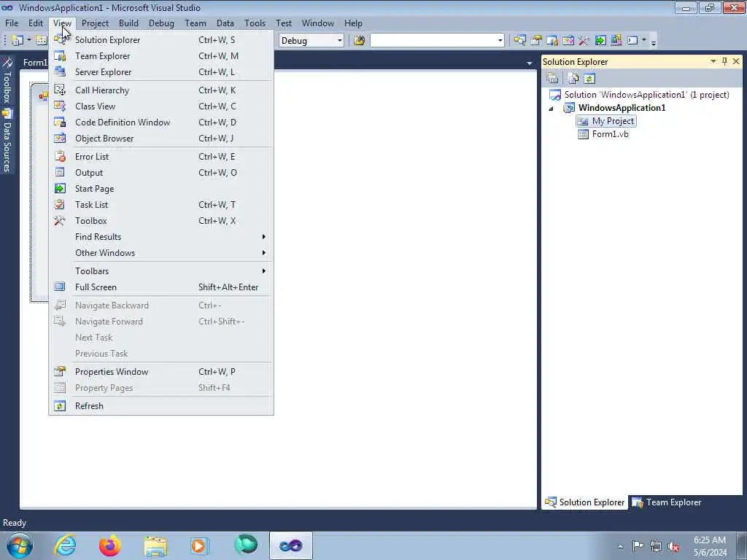Expand the Other Windows submenu
This screenshot has width=747, height=560.
coord(161,253)
